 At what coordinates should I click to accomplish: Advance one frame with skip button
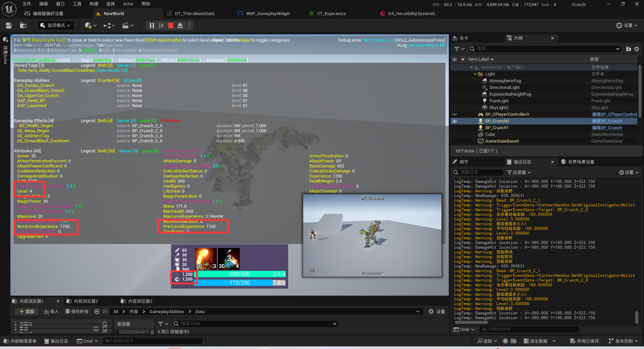point(161,26)
